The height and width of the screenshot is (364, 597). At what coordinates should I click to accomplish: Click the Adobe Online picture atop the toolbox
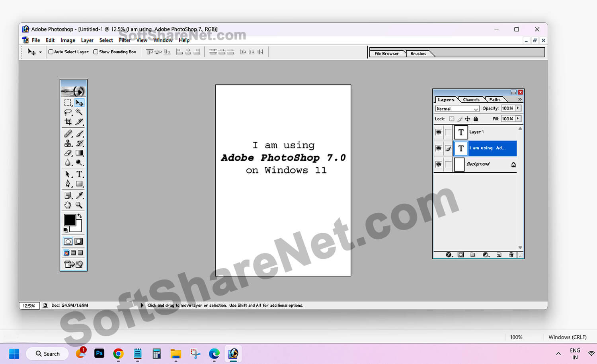coord(74,91)
